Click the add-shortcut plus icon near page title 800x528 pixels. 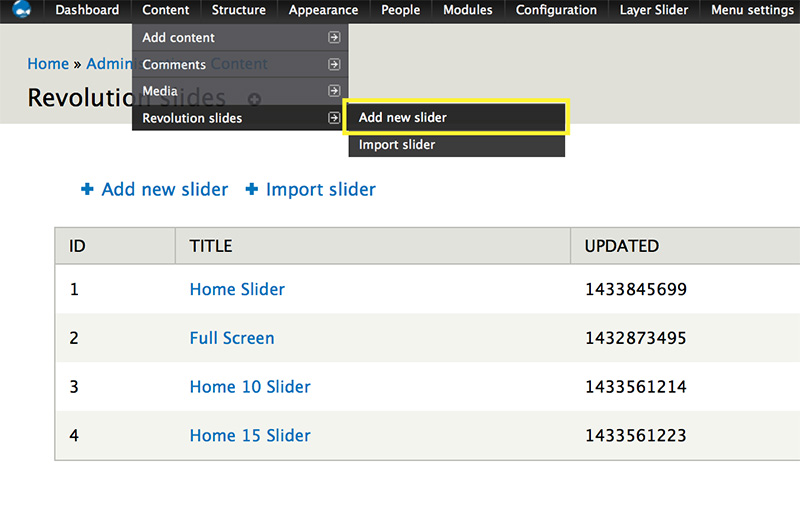pos(254,99)
